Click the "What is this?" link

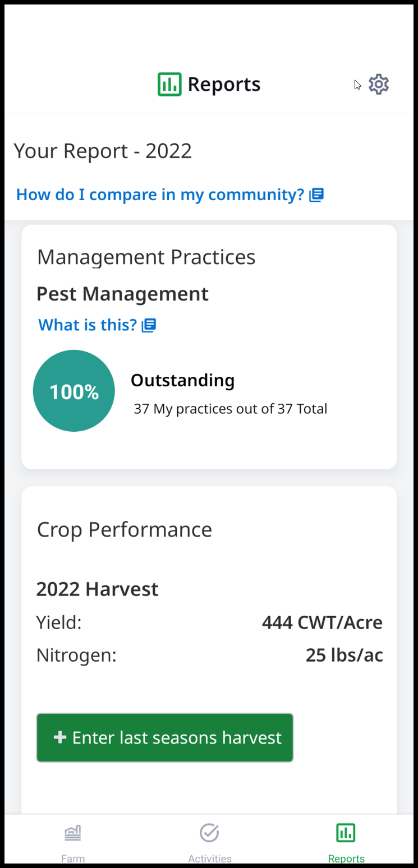pos(88,325)
